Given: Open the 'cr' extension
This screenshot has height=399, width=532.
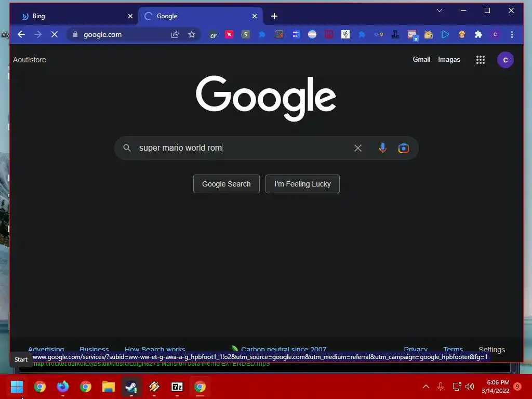Looking at the screenshot, I should tap(213, 35).
